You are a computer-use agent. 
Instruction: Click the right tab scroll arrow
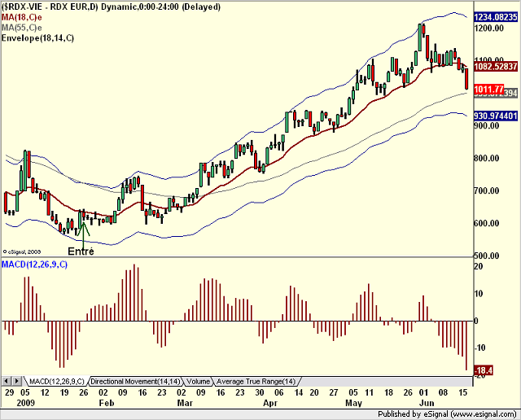coord(17,381)
